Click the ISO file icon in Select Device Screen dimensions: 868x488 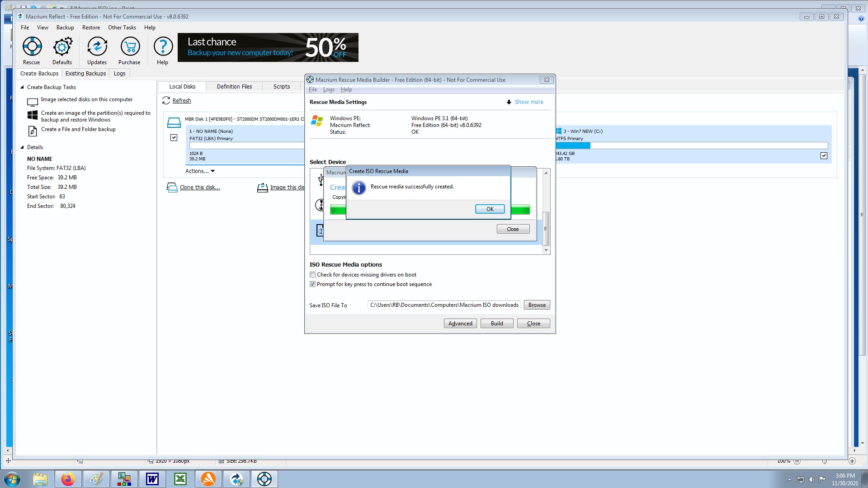320,230
